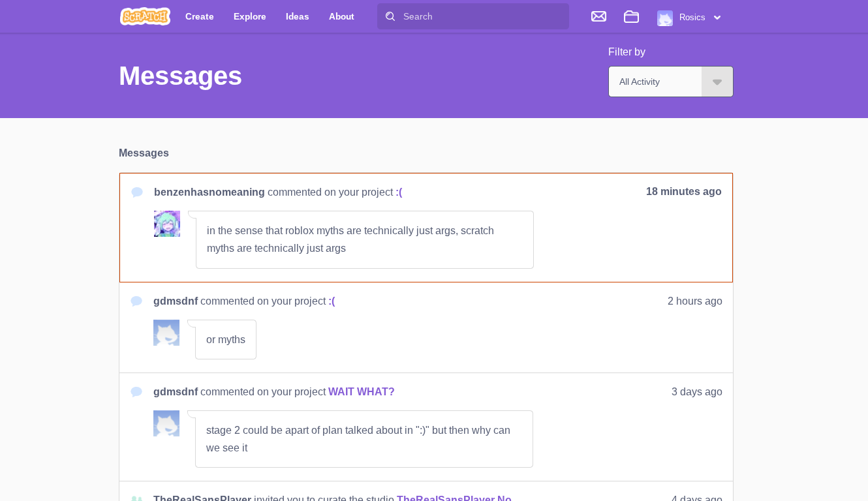
Task: Expand the Rosics account menu chevron
Action: point(717,18)
